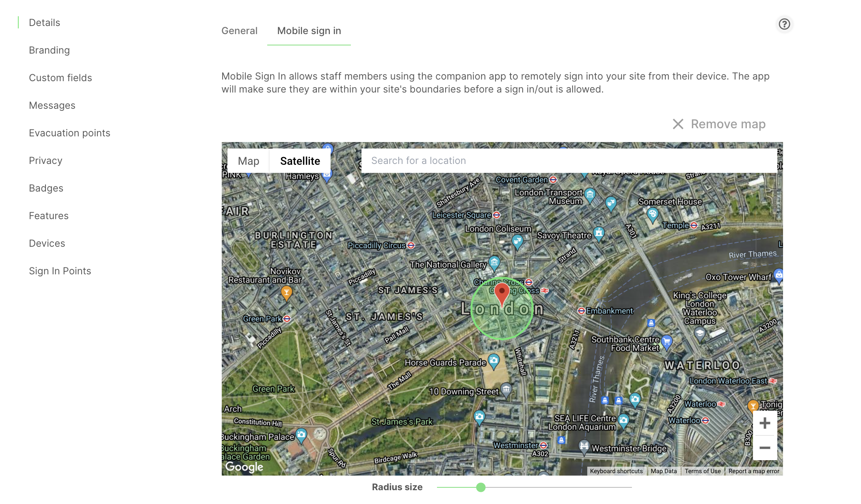Screen dimensions: 861x504
Task: Expand the Devices settings section
Action: [x=46, y=243]
